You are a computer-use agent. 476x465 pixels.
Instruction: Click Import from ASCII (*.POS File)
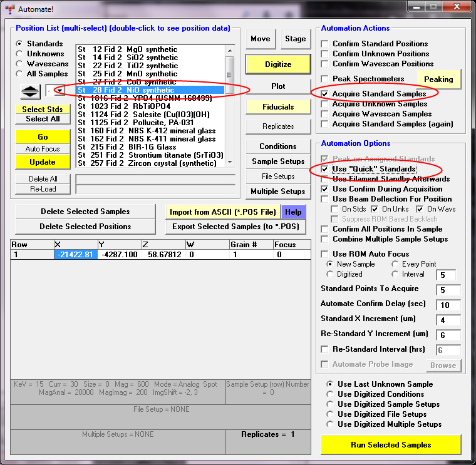(x=222, y=212)
